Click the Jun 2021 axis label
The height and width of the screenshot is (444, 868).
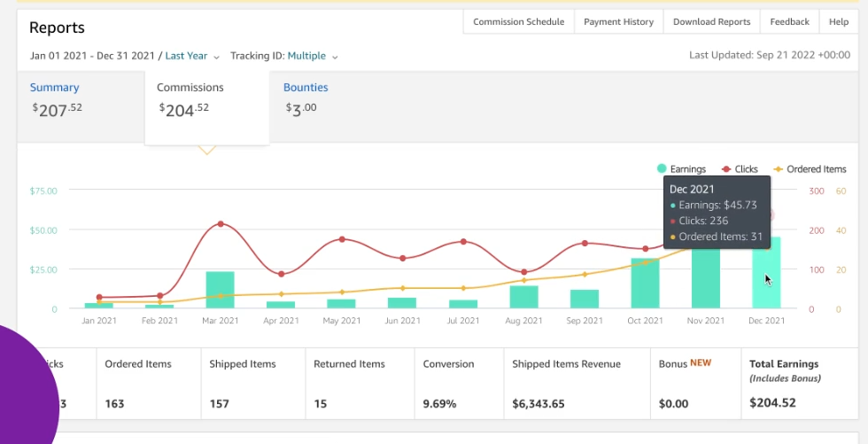tap(402, 321)
